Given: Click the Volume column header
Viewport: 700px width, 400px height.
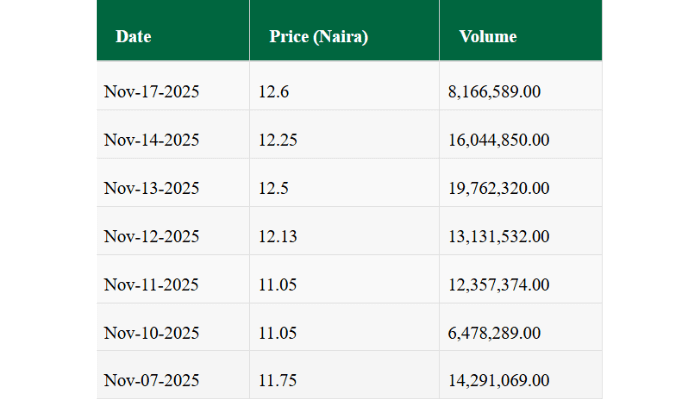Looking at the screenshot, I should point(488,36).
